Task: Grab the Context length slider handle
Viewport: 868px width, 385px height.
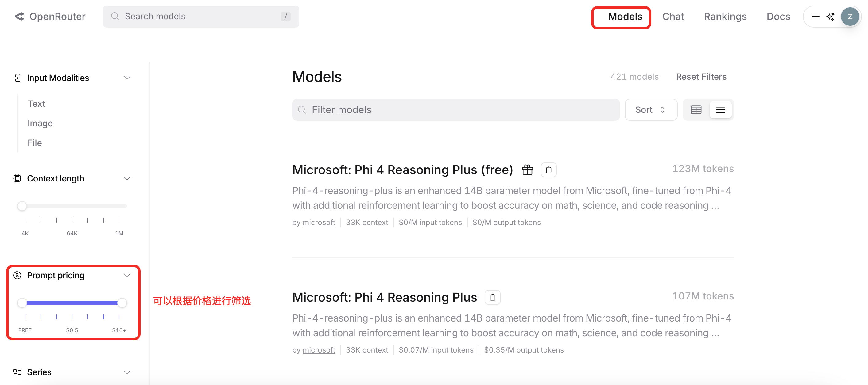Action: (22, 206)
